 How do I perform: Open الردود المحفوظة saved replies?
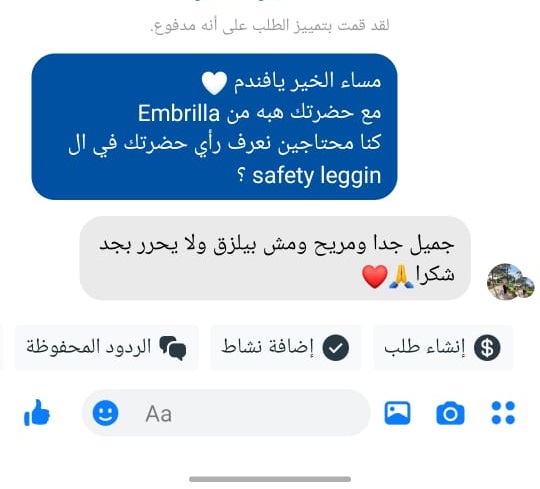coord(107,348)
